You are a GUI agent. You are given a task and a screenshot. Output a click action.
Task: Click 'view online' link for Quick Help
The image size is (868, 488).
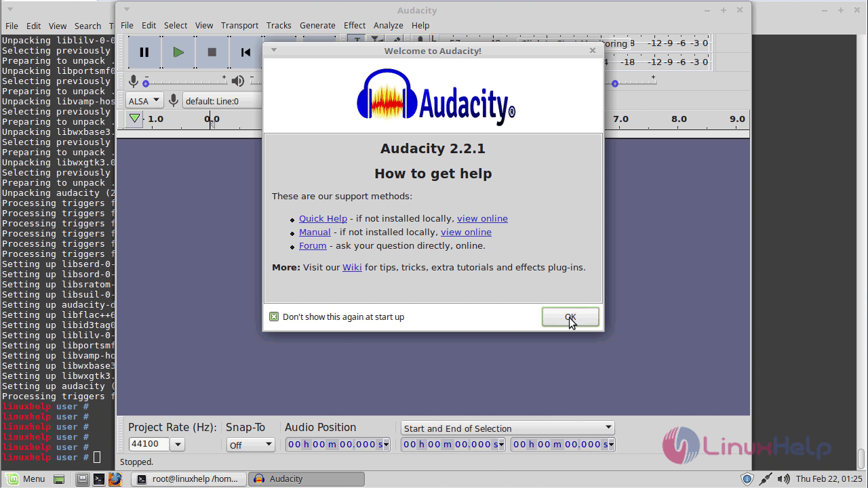[x=482, y=218]
